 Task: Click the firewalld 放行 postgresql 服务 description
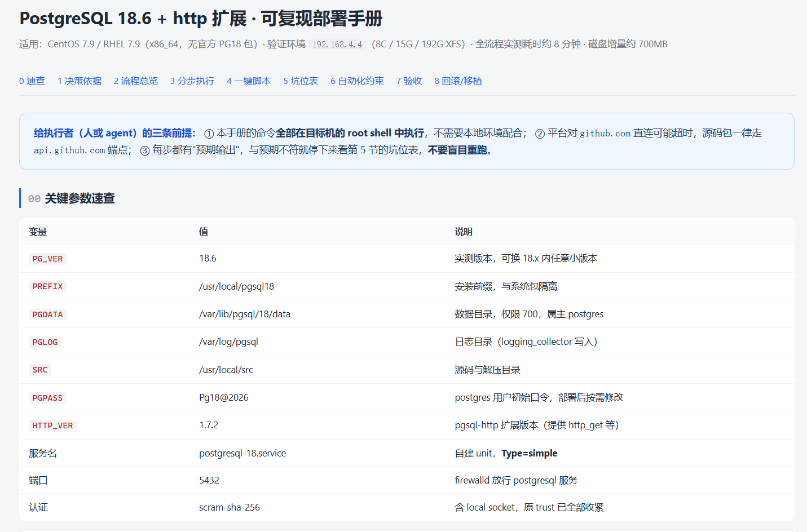[x=516, y=480]
